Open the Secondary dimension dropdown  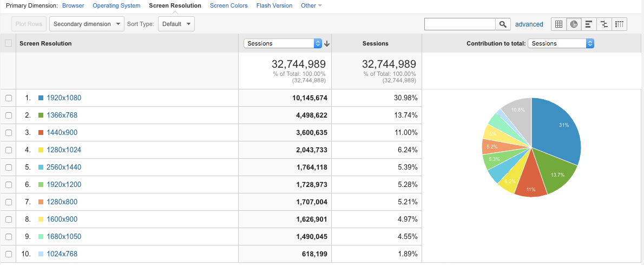(87, 24)
